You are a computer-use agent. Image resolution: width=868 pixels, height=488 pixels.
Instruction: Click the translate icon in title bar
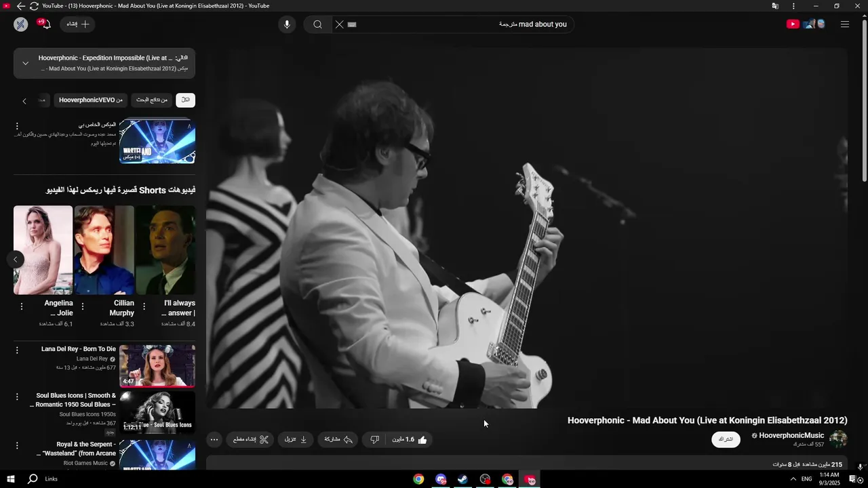775,6
